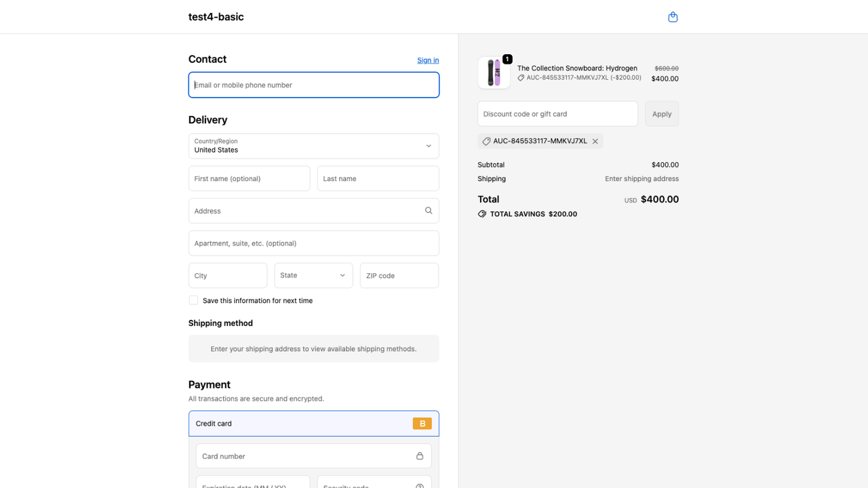Select the ZIP code field

click(399, 275)
